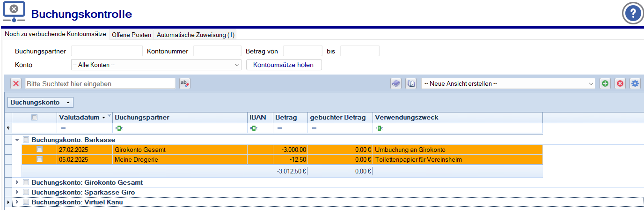Screen dimensions: 644x210
Task: Focus the Buchungspartner input field
Action: click(x=107, y=51)
